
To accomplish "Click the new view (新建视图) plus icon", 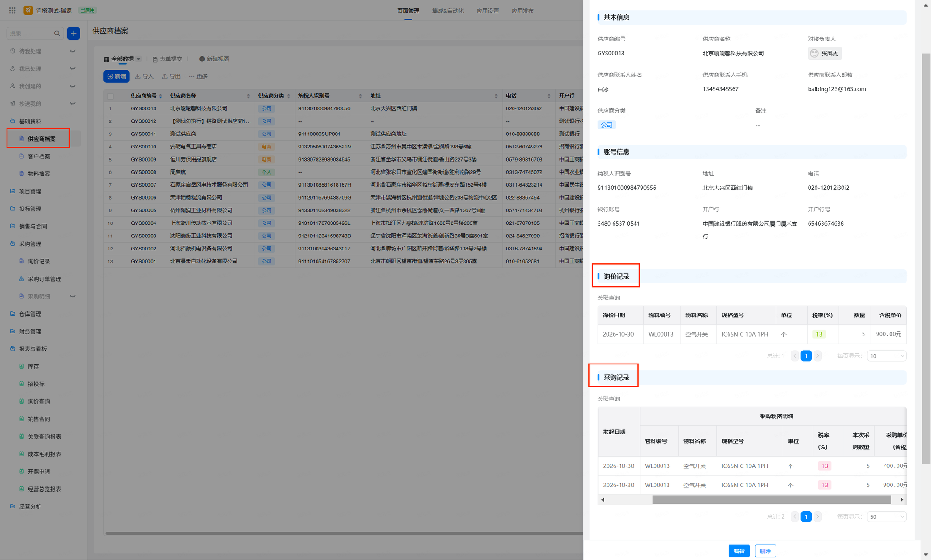I will coord(202,59).
